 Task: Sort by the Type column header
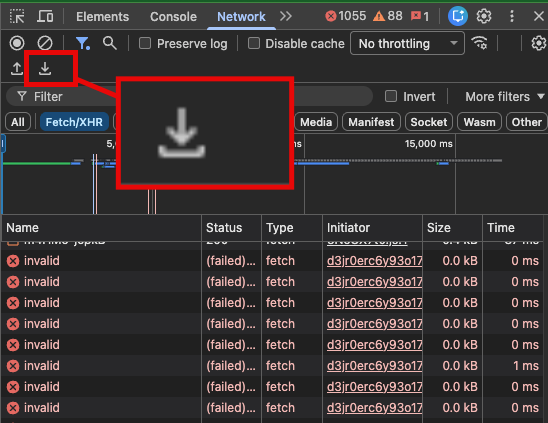tap(292, 228)
